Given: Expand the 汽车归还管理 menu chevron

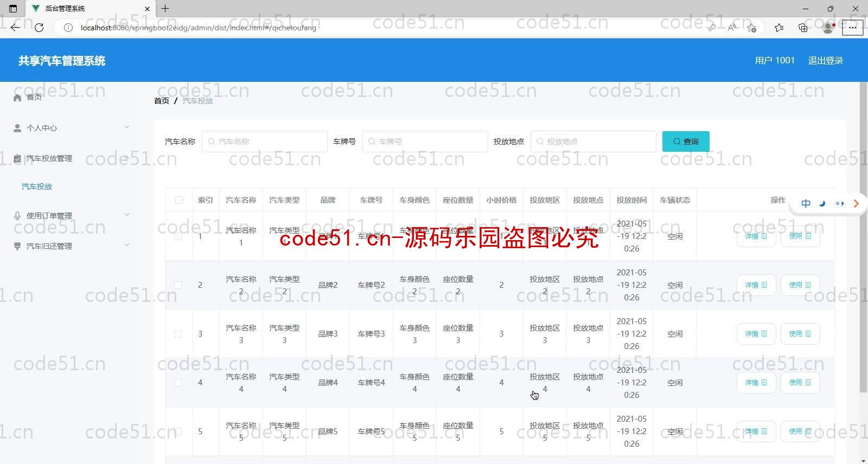Looking at the screenshot, I should [127, 246].
